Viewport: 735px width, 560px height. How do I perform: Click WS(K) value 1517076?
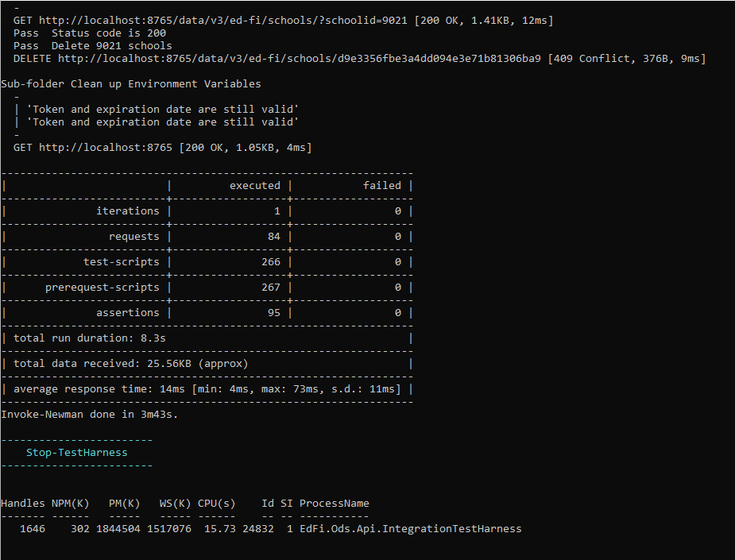[169, 528]
